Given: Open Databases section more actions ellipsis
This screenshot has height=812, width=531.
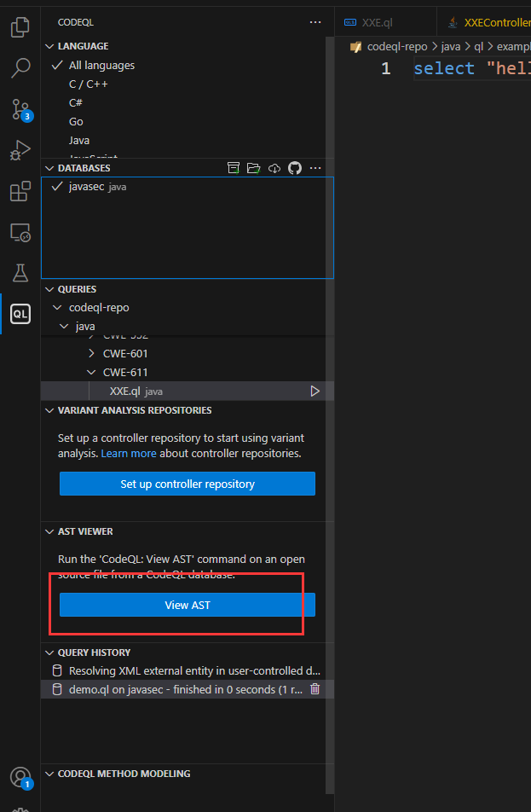Looking at the screenshot, I should [315, 168].
